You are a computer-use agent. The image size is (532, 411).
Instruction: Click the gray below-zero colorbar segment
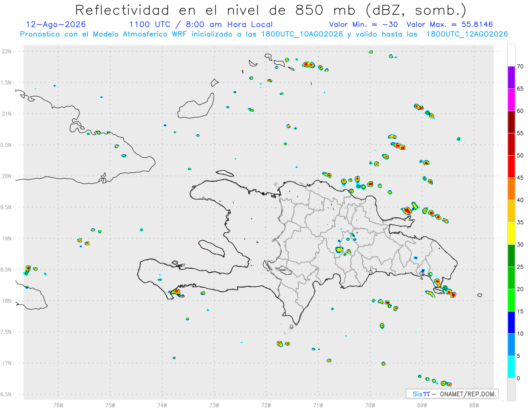511,389
